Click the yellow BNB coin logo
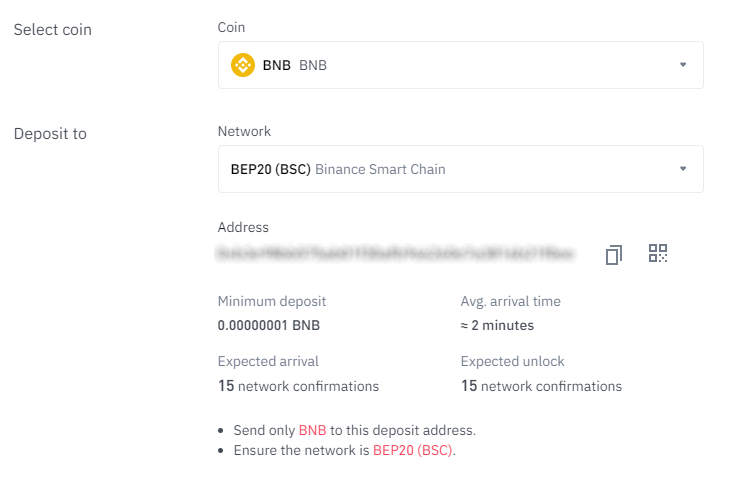The image size is (739, 483). [243, 65]
